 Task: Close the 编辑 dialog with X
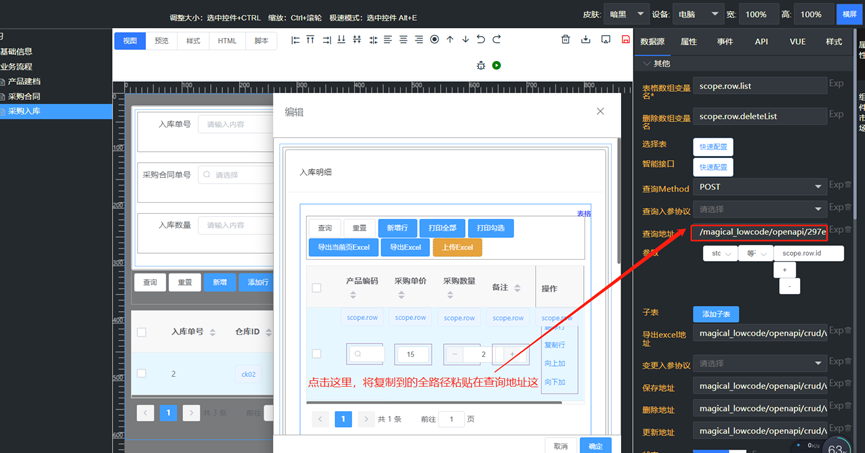click(x=600, y=111)
